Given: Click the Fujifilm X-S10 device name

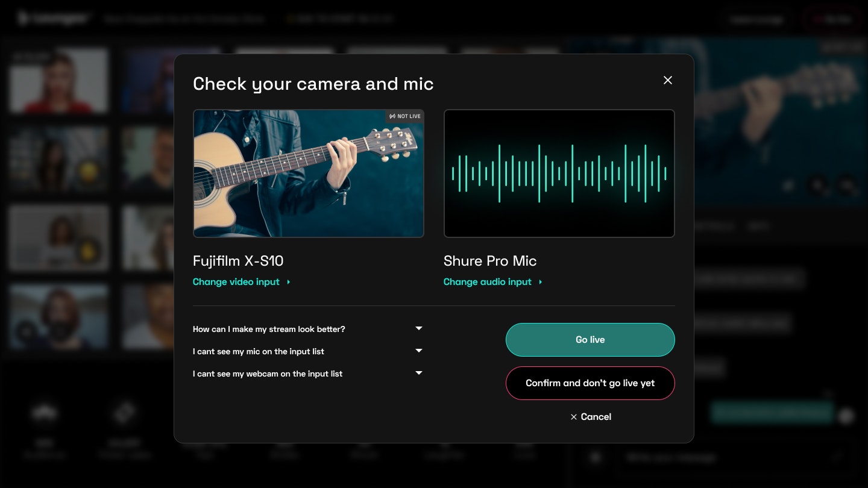Looking at the screenshot, I should point(238,261).
